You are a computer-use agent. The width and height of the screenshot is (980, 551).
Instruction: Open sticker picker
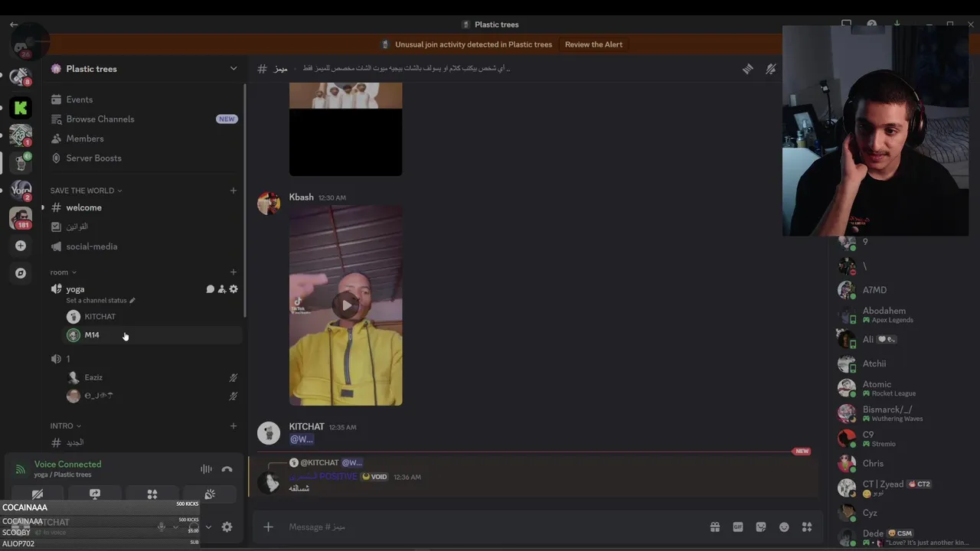point(760,527)
